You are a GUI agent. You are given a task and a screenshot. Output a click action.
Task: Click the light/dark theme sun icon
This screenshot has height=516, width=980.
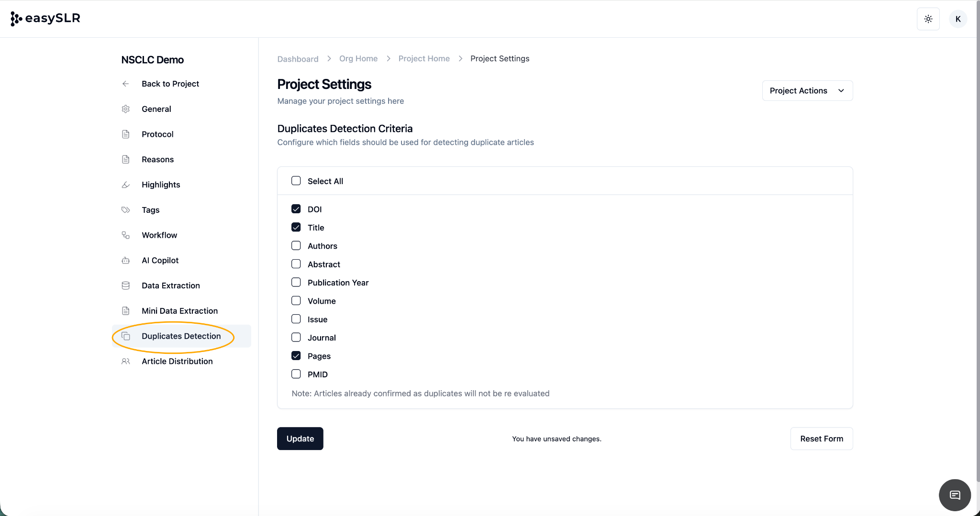(928, 19)
